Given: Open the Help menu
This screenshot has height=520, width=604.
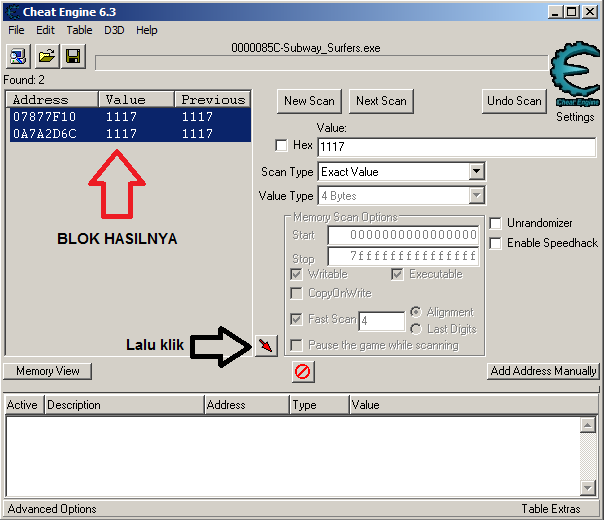Looking at the screenshot, I should 146,30.
